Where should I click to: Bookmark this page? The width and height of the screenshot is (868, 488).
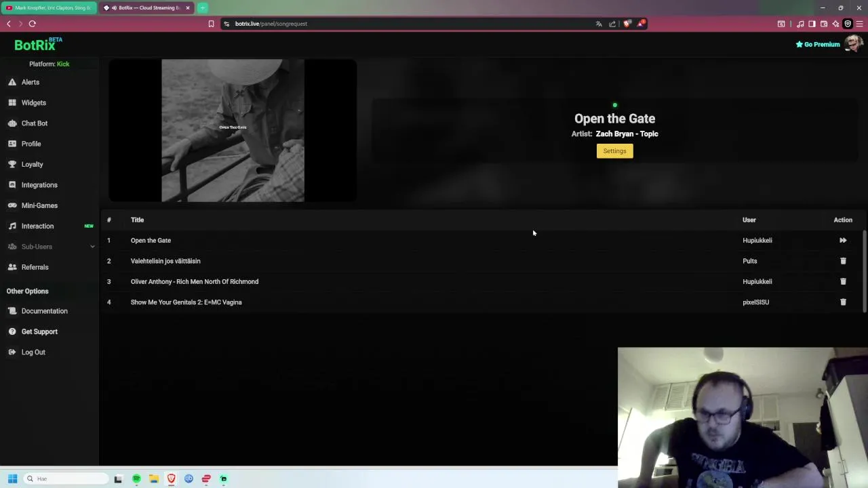coord(211,24)
